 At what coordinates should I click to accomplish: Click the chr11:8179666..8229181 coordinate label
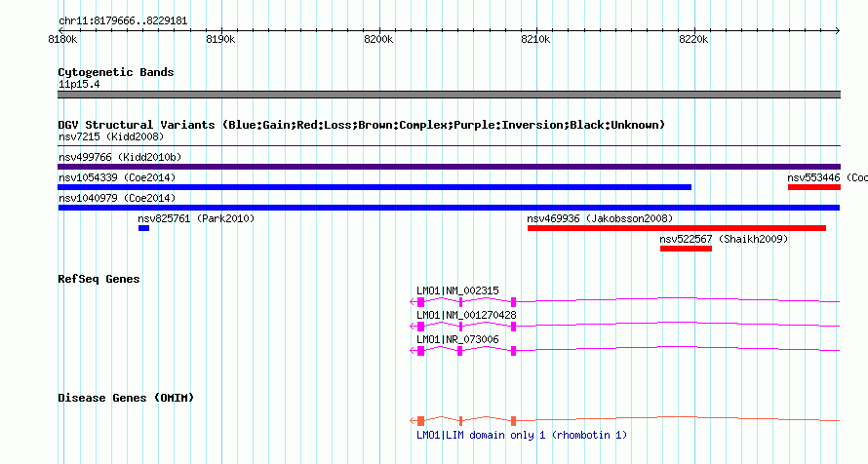[x=123, y=21]
